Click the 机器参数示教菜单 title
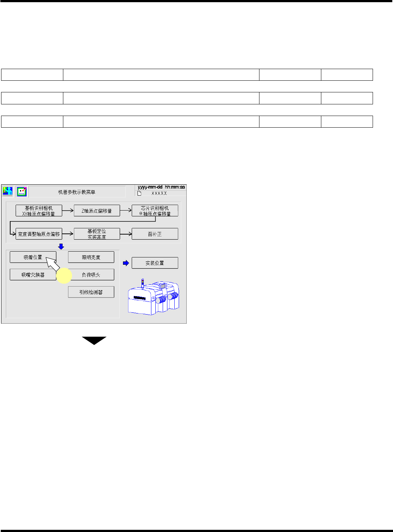The image size is (393, 532). pos(77,192)
